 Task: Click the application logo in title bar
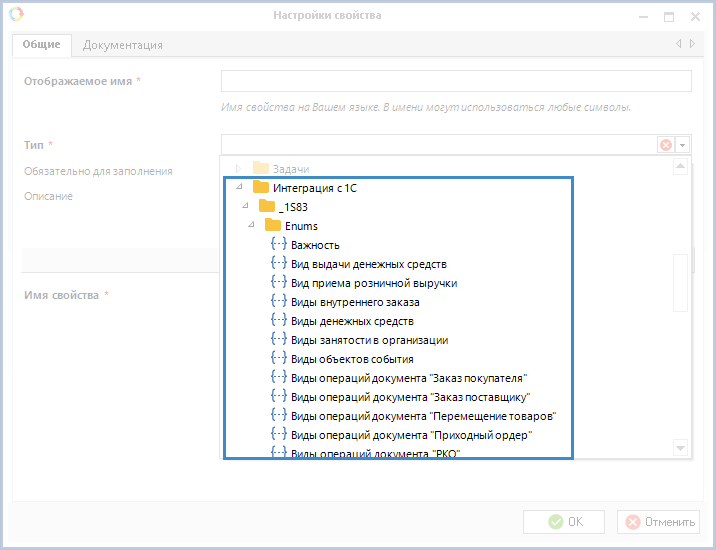tap(16, 14)
